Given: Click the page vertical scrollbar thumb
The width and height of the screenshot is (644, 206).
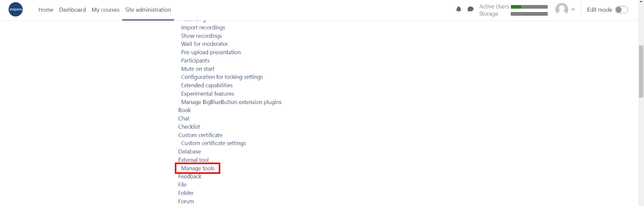Looking at the screenshot, I should pos(641,71).
